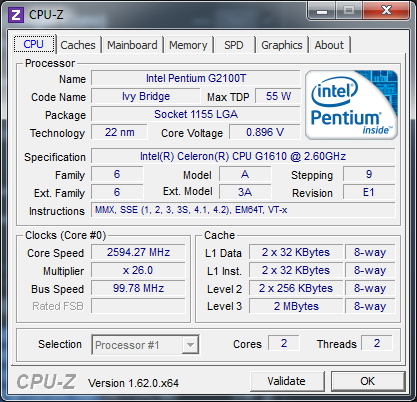417x402 pixels.
Task: Click the Level 2 size '2 x 256 KBytes'
Action: pos(296,288)
